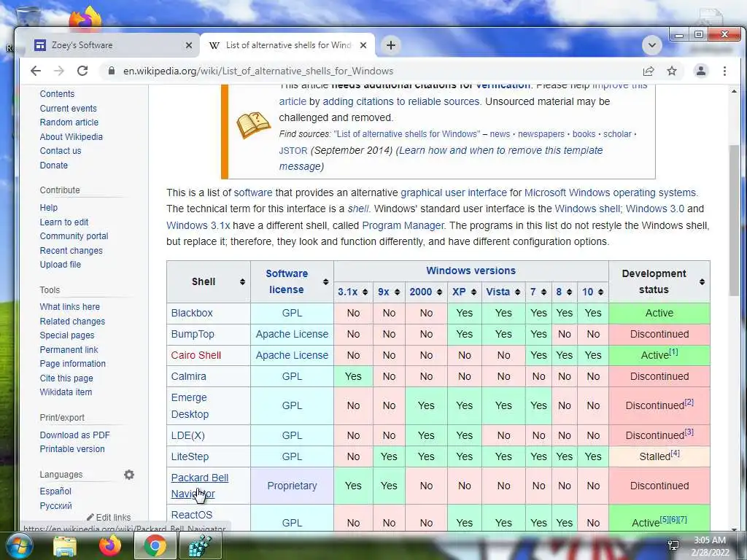Screen dimensions: 747x560
Task: Sort by the Windows 7 column
Action: pos(543,292)
